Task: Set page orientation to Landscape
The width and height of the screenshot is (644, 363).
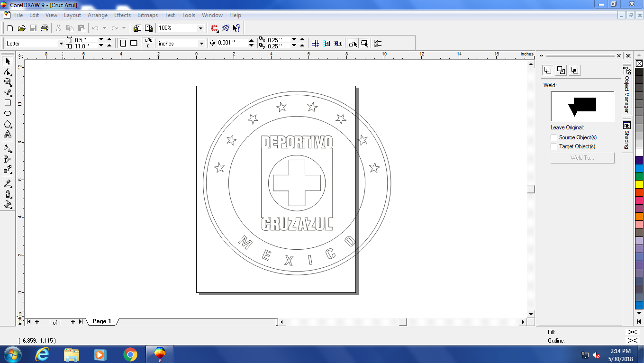Action: (134, 43)
